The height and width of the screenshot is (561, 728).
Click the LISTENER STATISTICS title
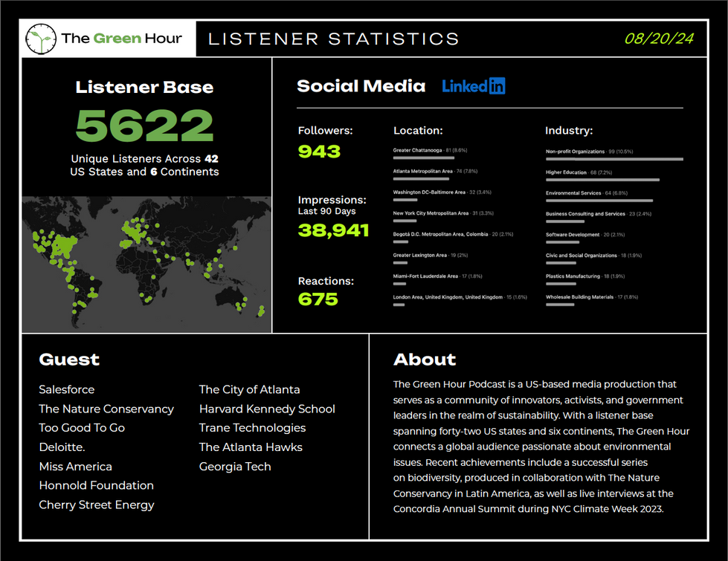pyautogui.click(x=333, y=39)
